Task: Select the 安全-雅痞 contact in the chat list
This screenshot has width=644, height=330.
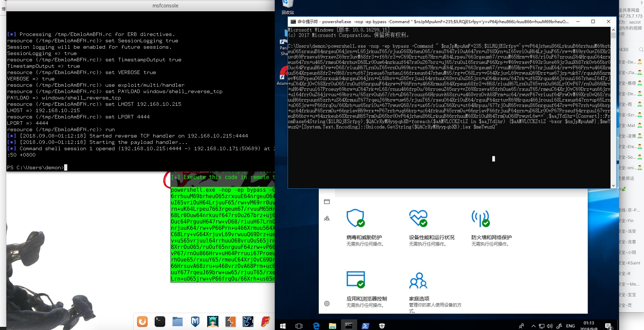Action: click(x=631, y=83)
